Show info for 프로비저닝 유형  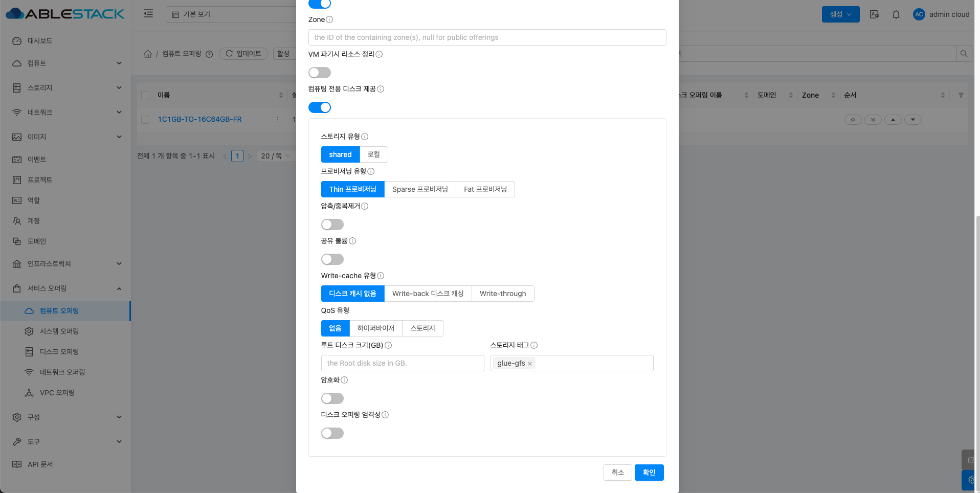[371, 171]
